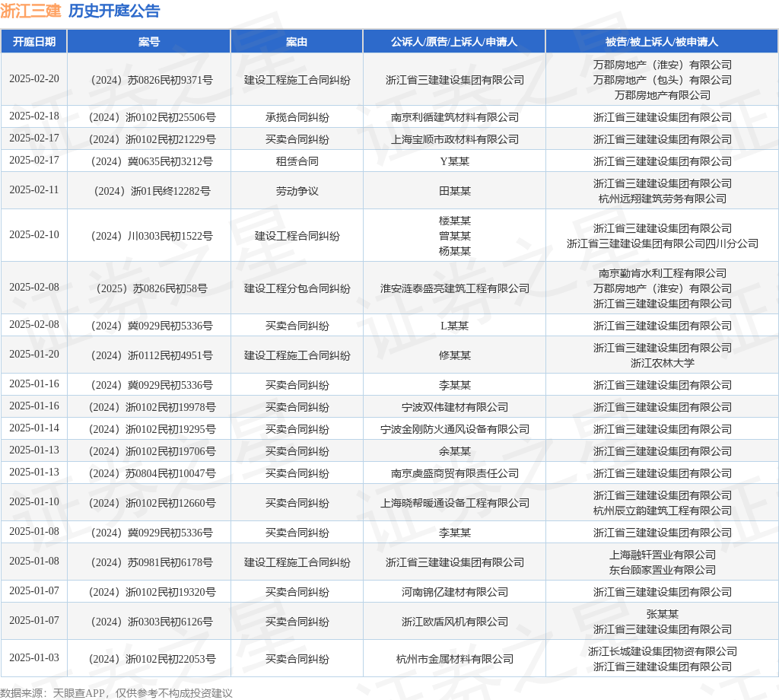Viewport: 779px width, 700px height.
Task: Click the 承揽合同纠纷 cell
Action: point(297,117)
